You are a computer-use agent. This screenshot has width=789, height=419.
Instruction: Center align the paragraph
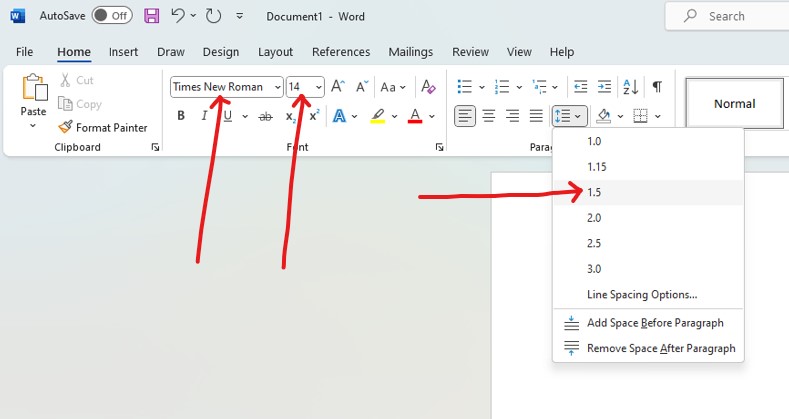click(x=489, y=116)
